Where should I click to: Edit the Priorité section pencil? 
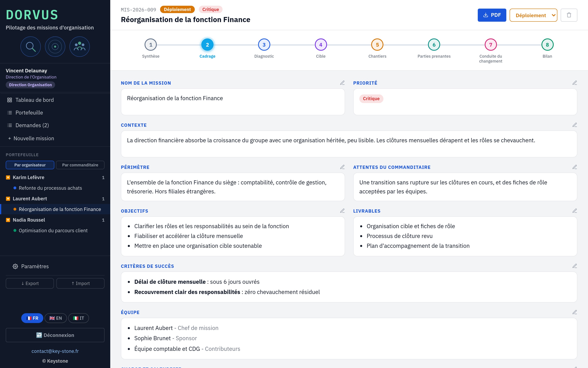point(575,83)
